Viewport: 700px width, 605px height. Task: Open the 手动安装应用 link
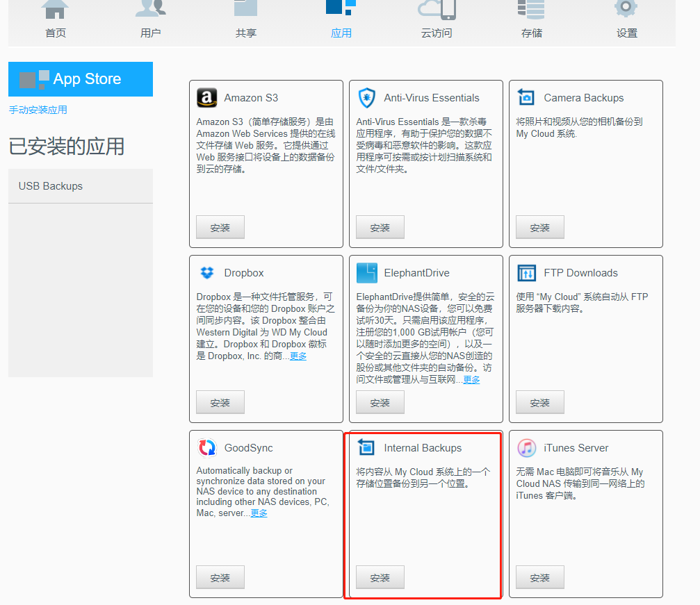(38, 110)
